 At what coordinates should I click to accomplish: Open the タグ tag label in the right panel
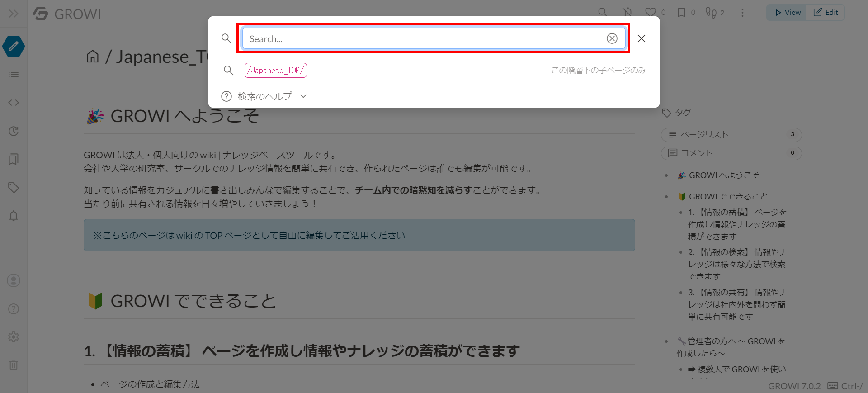[676, 113]
